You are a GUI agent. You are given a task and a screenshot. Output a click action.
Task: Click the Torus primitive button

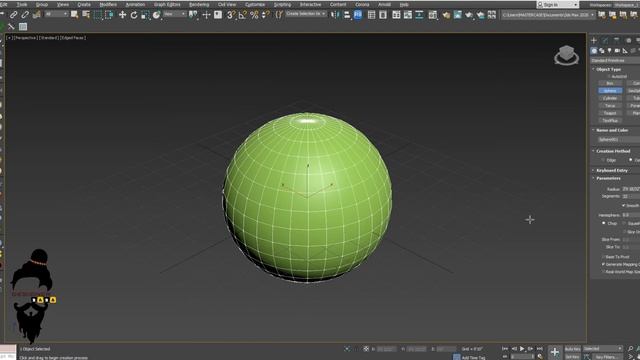[x=610, y=106]
